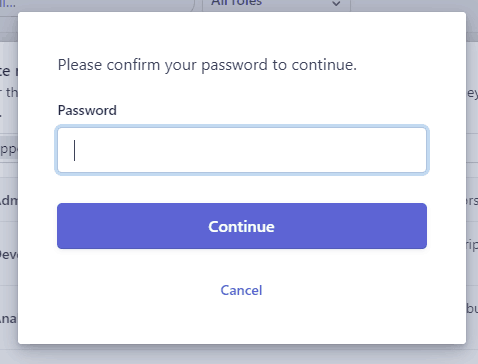The height and width of the screenshot is (364, 478).
Task: Click the dimmed text 'bu' right of dialog
Action: click(x=472, y=308)
